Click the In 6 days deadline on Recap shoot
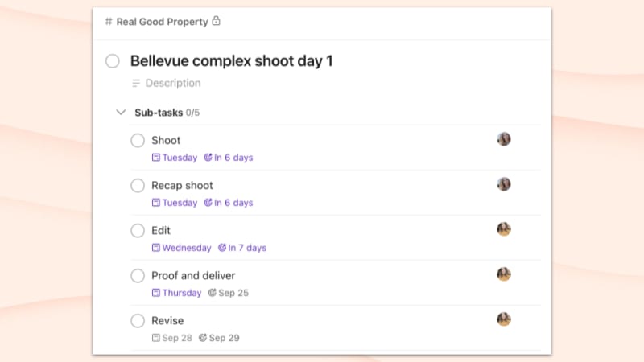 click(229, 203)
